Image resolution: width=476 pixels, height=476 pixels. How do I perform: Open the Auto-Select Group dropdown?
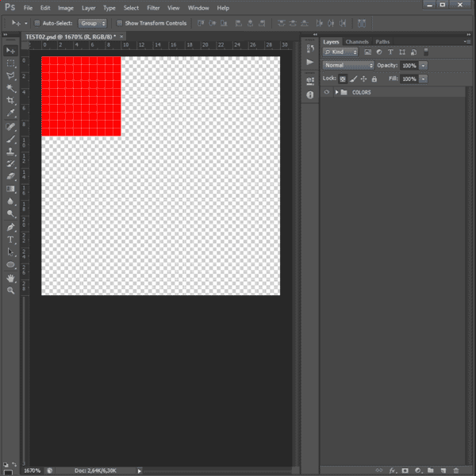coord(92,23)
